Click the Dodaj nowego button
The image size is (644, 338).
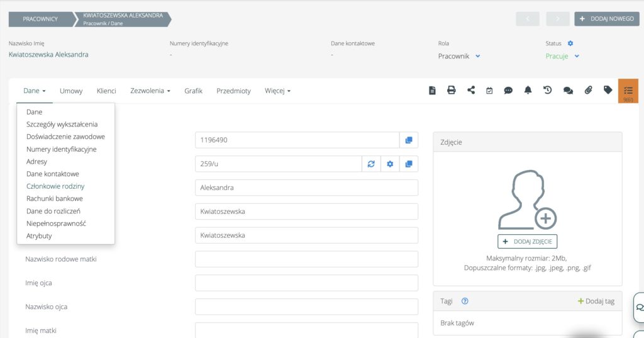[x=606, y=19]
